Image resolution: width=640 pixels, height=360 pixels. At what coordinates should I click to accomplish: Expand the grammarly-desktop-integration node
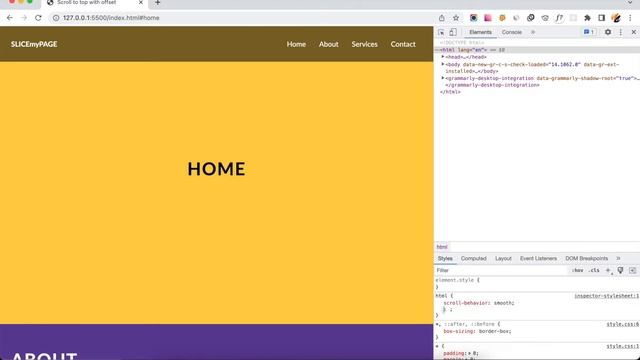pos(443,78)
